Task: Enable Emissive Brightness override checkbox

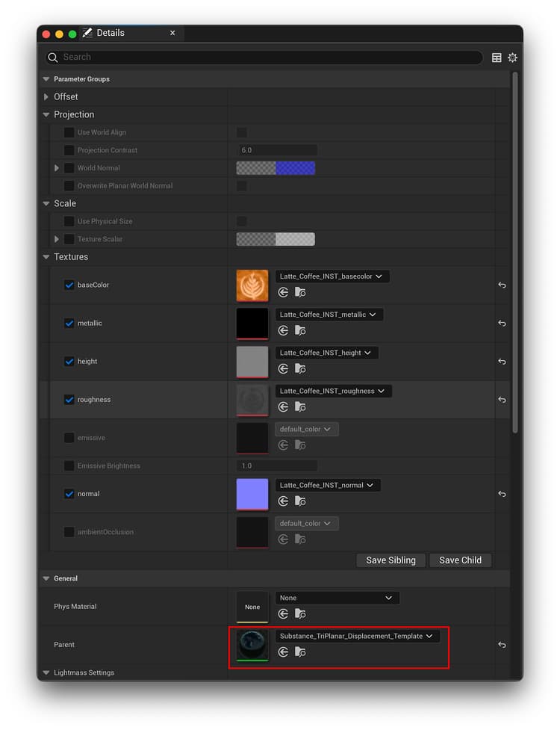Action: click(x=69, y=465)
